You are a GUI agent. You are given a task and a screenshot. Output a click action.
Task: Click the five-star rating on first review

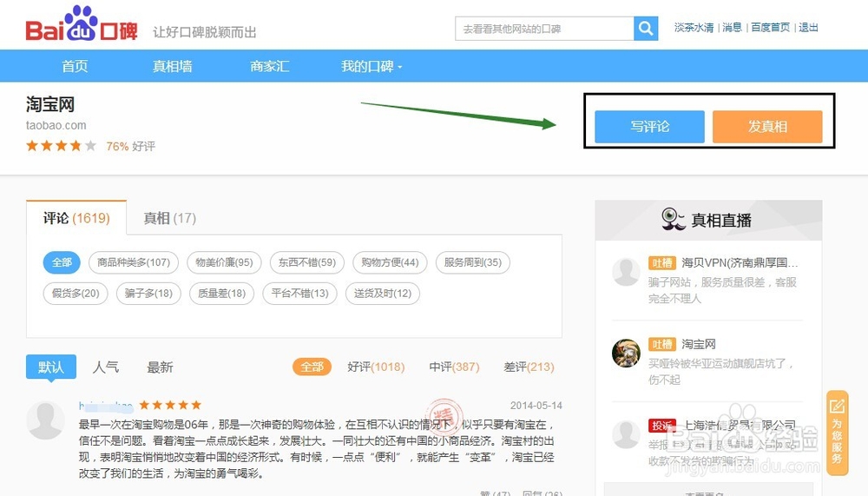(x=170, y=405)
